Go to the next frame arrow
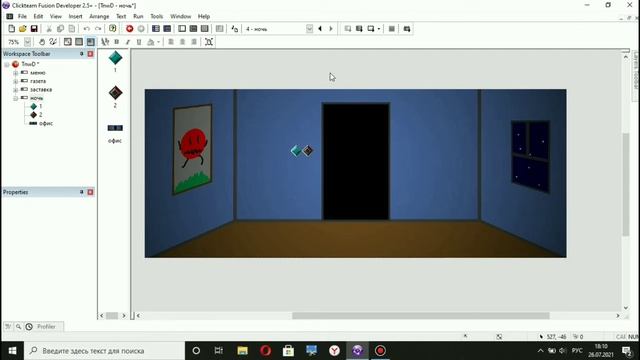 click(x=331, y=29)
